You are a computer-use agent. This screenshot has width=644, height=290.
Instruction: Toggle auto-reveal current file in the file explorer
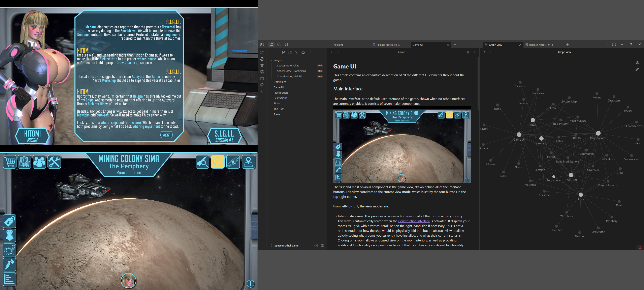(303, 53)
